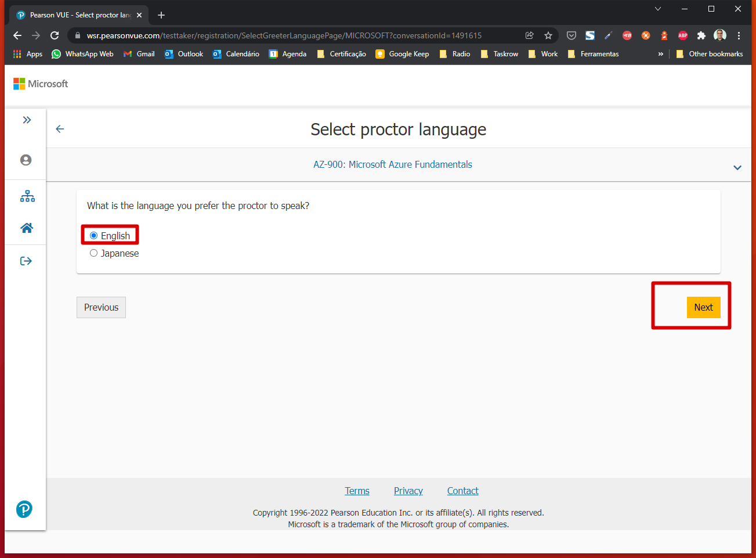Viewport: 756px width, 558px height.
Task: Open the user account profile icon in sidebar
Action: point(26,160)
